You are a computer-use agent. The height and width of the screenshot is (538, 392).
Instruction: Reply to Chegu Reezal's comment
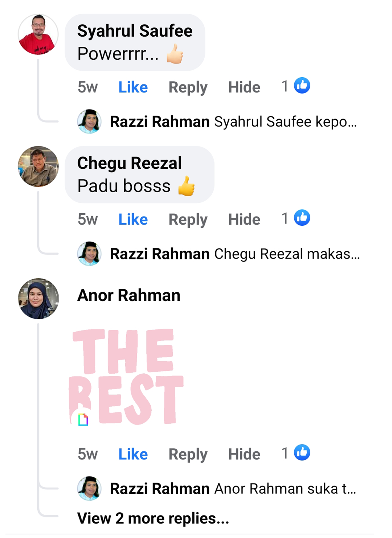[x=188, y=219]
